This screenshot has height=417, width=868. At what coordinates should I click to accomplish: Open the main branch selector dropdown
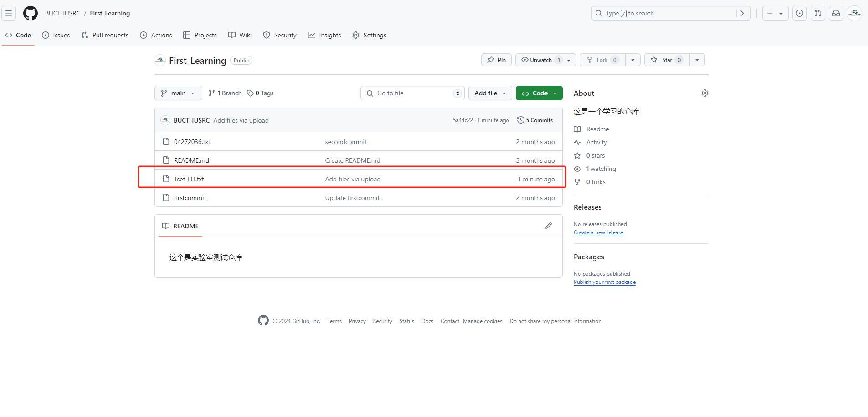(178, 93)
